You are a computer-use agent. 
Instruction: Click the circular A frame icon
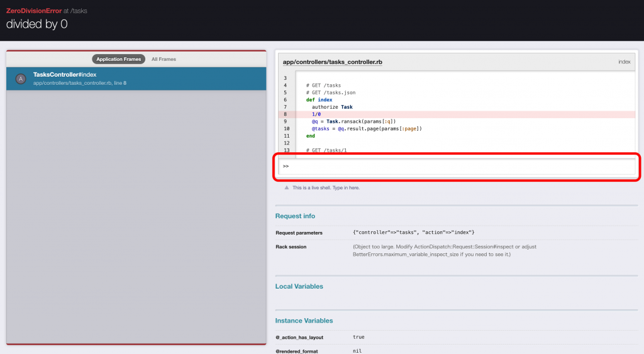(x=21, y=79)
